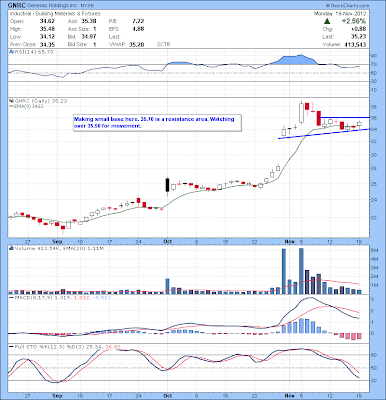Select the blue annotation text box
386x400 pixels.
(157, 123)
